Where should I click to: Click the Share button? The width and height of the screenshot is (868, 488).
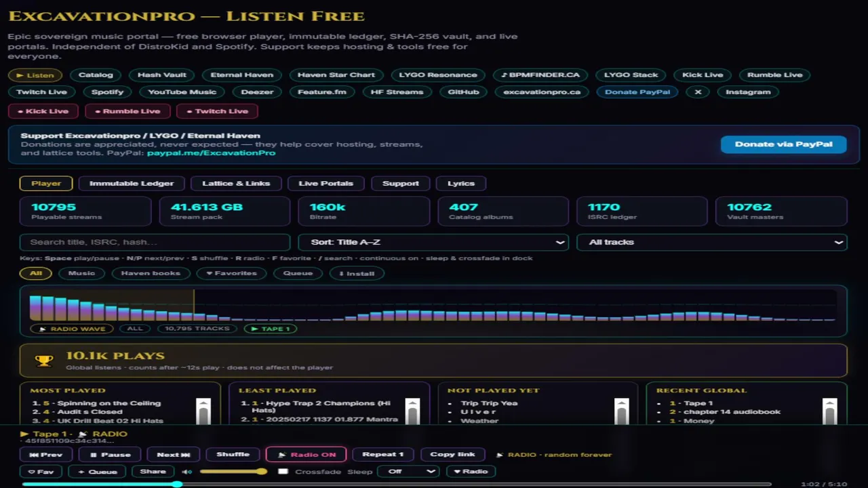tap(153, 472)
